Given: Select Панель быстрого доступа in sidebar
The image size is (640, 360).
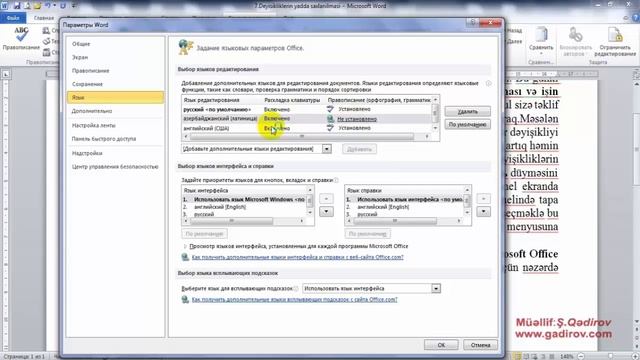Looking at the screenshot, I should [x=115, y=139].
